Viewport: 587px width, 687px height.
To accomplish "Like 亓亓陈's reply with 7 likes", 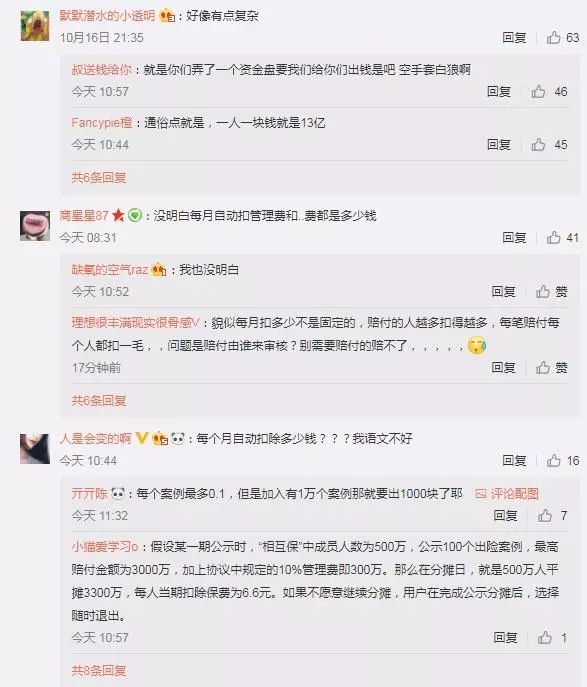I will click(x=545, y=515).
